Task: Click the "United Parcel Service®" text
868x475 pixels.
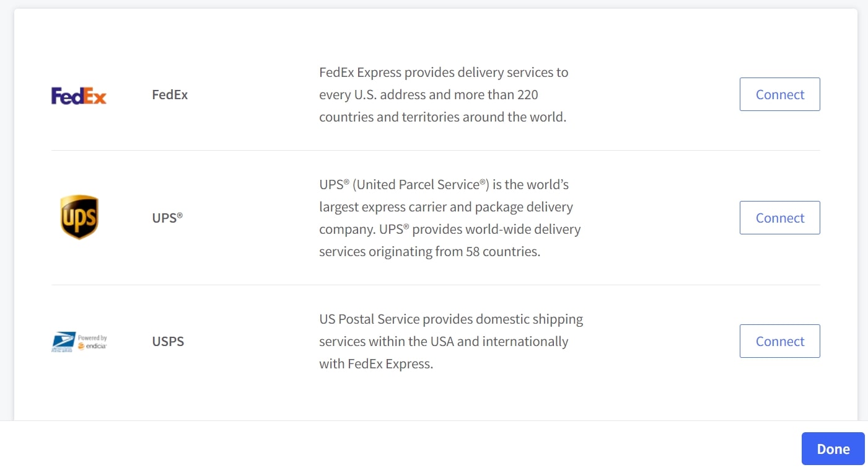Action: pyautogui.click(x=421, y=185)
